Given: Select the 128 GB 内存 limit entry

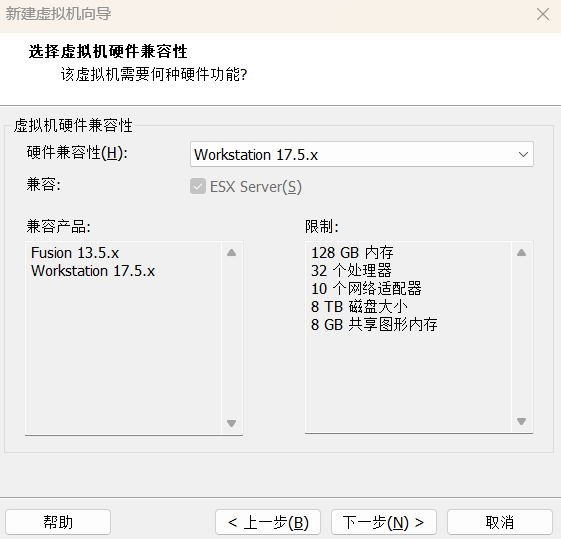Looking at the screenshot, I should pyautogui.click(x=352, y=253).
